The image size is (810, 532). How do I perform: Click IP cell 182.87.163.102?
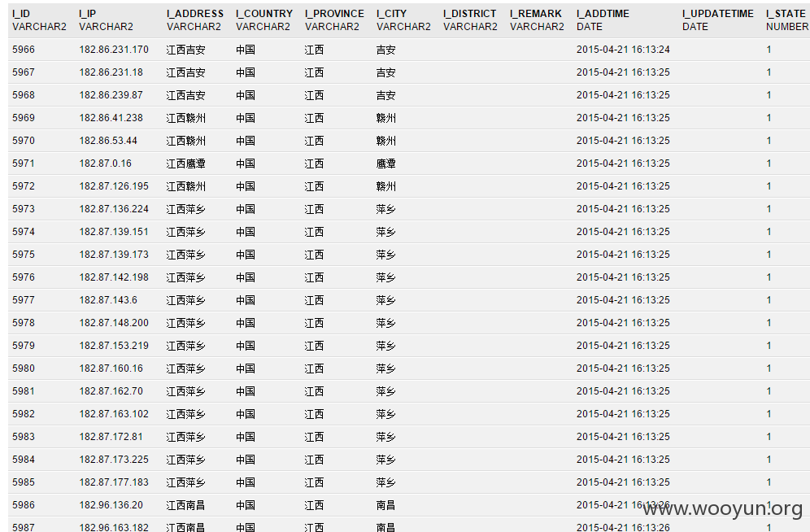114,414
